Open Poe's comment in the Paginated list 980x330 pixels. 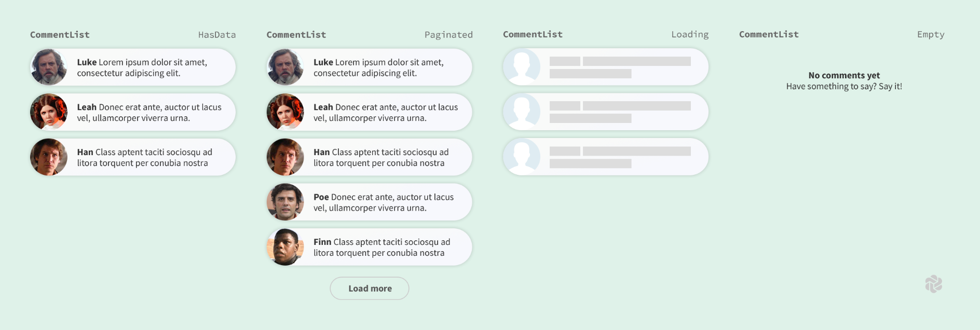[370, 202]
